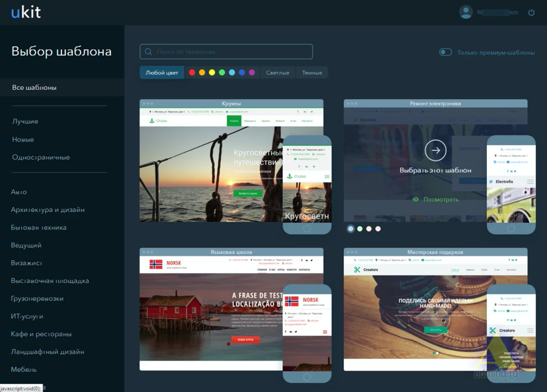The image size is (547, 392).
Task: Select the Темные filter option
Action: click(x=312, y=72)
